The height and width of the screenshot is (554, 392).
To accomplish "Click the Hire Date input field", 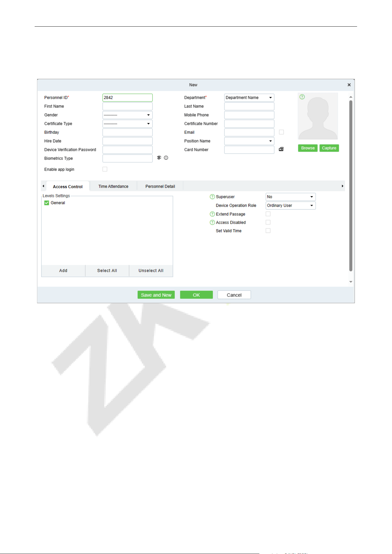I will click(128, 141).
